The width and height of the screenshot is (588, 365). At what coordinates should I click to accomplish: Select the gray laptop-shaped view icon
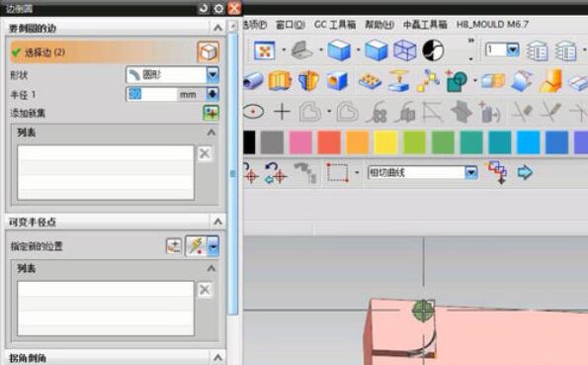302,50
